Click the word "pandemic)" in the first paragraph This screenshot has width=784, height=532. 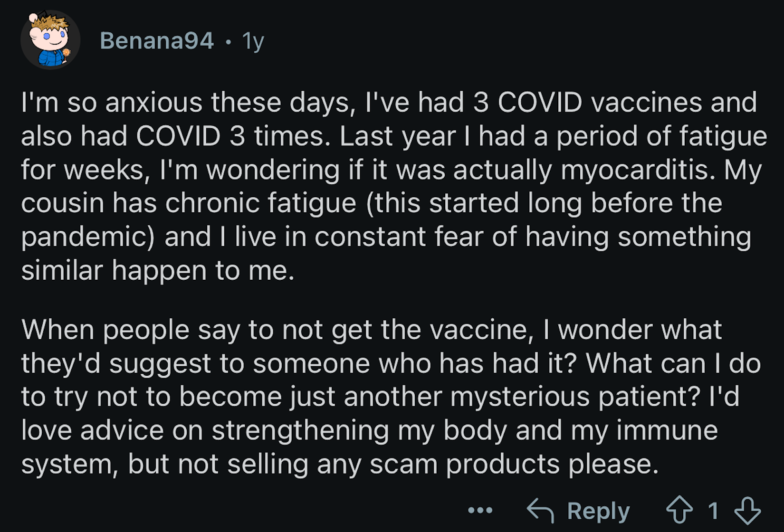tap(88, 237)
